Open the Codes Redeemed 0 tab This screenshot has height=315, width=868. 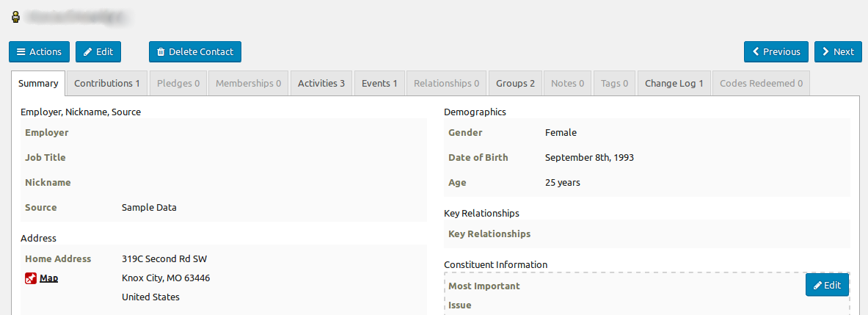[761, 83]
